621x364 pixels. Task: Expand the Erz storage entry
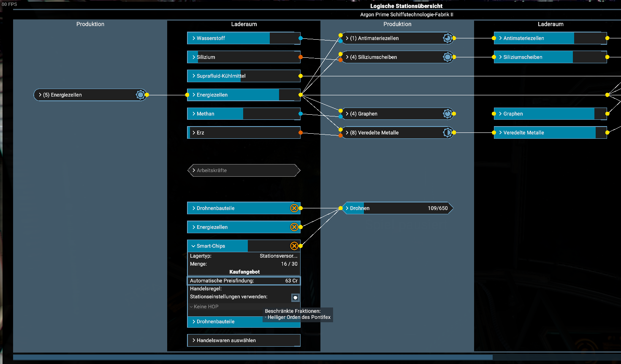point(244,132)
